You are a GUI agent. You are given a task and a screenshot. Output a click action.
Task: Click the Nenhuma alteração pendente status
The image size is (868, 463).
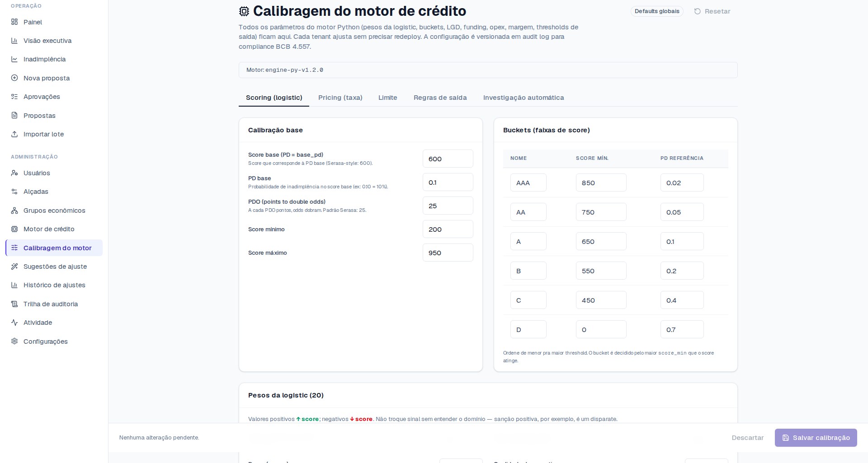159,438
